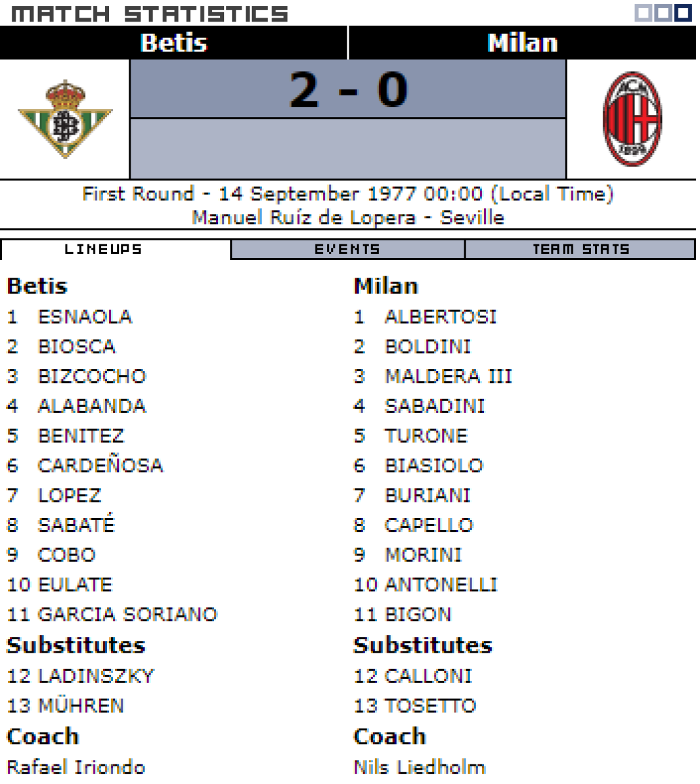700x784 pixels.
Task: Click the dark navy square icon
Action: pyautogui.click(x=683, y=13)
